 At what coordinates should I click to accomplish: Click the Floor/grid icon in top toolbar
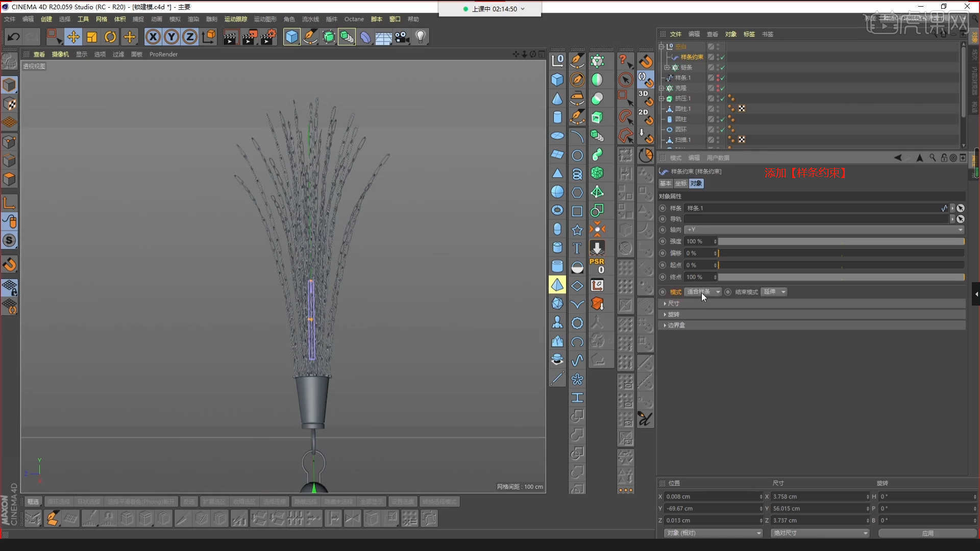pyautogui.click(x=383, y=37)
